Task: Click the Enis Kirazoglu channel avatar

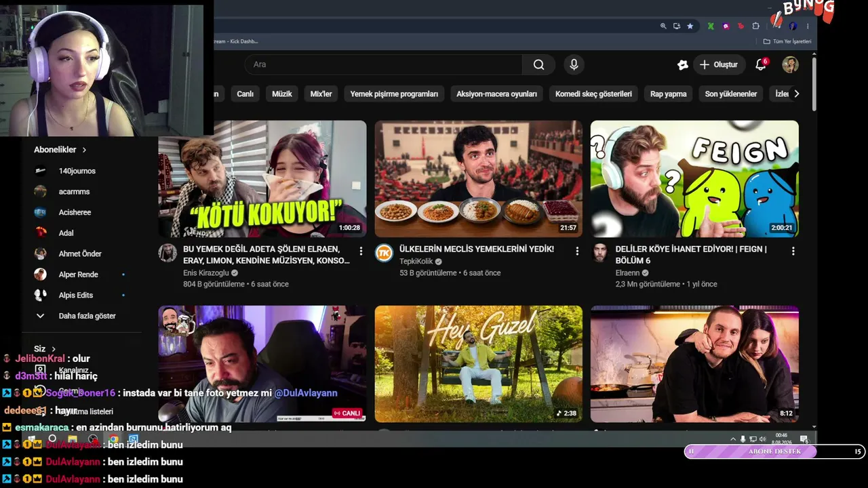Action: (x=167, y=253)
